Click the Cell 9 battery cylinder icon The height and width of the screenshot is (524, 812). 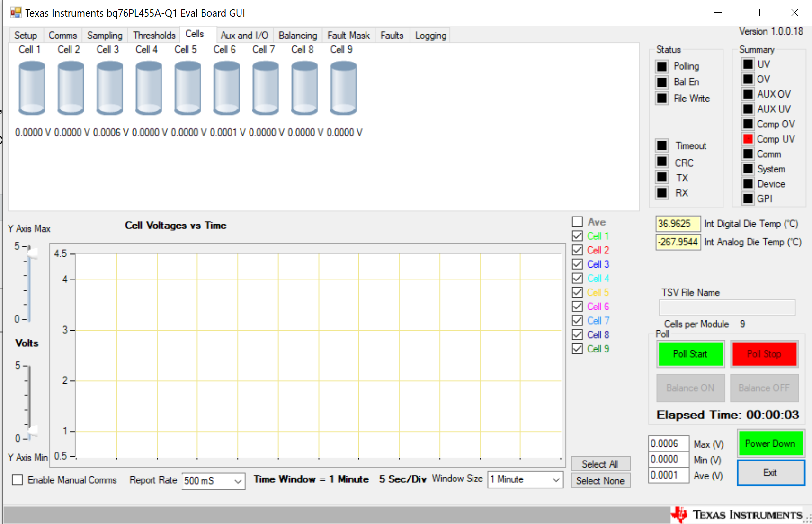coord(343,88)
